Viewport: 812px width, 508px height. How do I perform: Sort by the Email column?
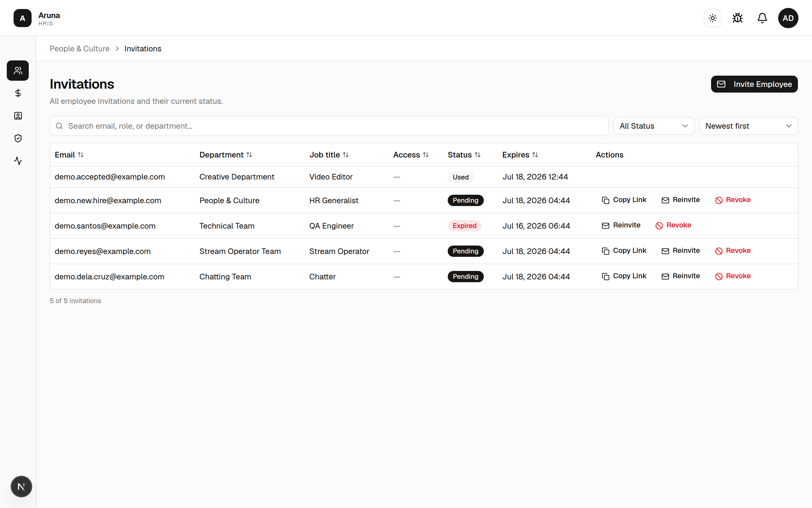(x=69, y=155)
